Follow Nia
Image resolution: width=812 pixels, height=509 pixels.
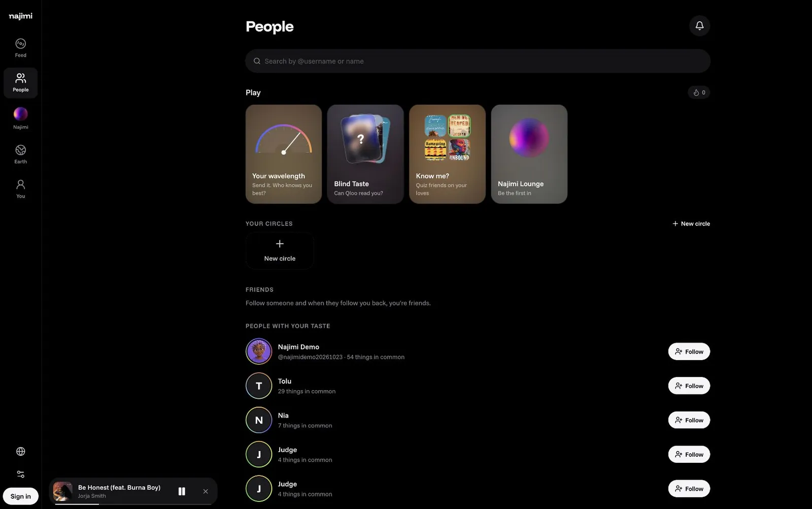pos(689,420)
